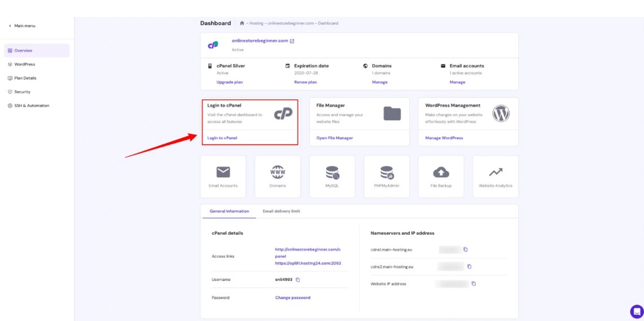Click the Upgrade plan link
644x321 pixels.
229,82
